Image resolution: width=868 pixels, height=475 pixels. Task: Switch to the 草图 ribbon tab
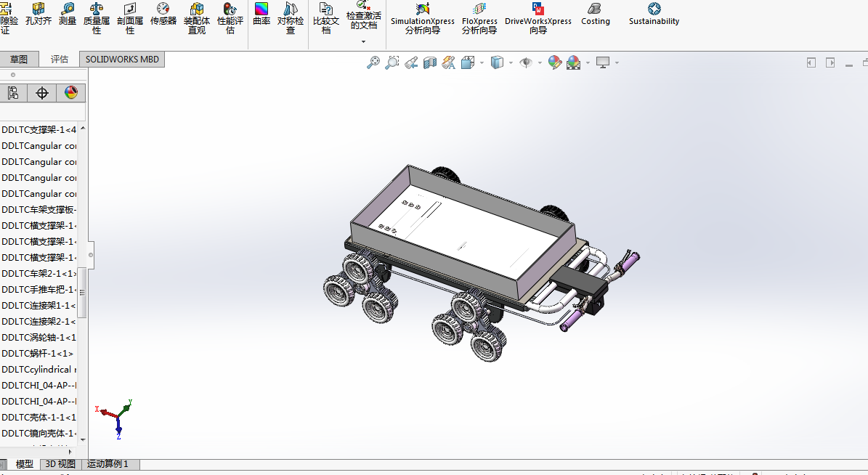(19, 60)
